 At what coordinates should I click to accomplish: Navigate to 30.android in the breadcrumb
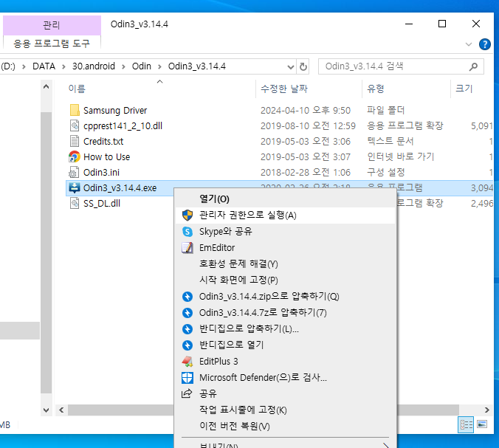(94, 66)
